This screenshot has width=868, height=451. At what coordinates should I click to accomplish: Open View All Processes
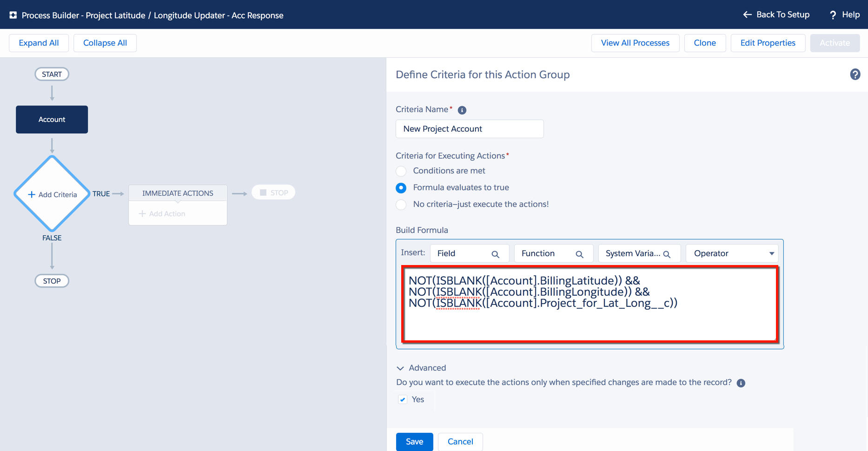coord(635,43)
